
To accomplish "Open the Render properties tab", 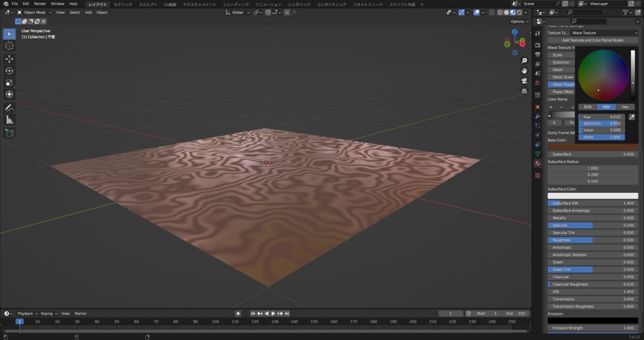I will pyautogui.click(x=538, y=45).
